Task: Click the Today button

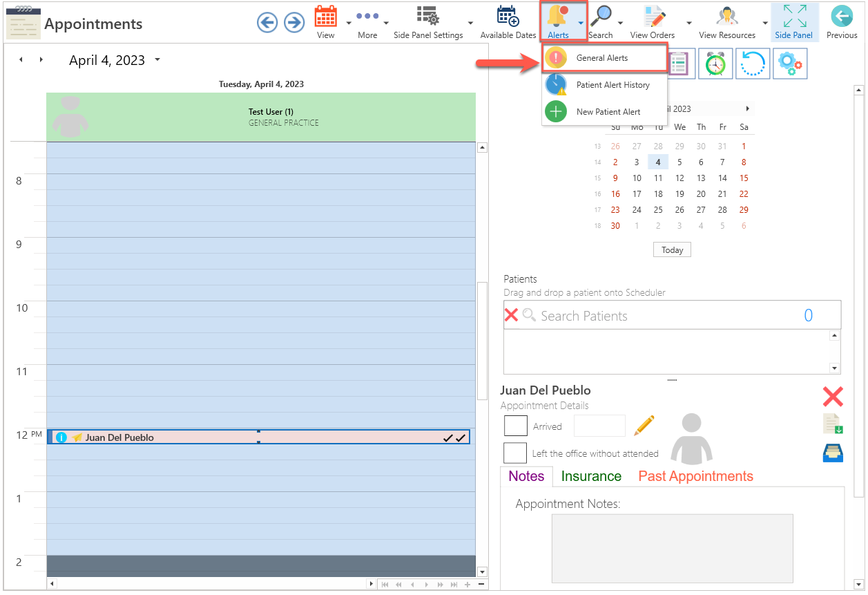Action: (x=671, y=249)
